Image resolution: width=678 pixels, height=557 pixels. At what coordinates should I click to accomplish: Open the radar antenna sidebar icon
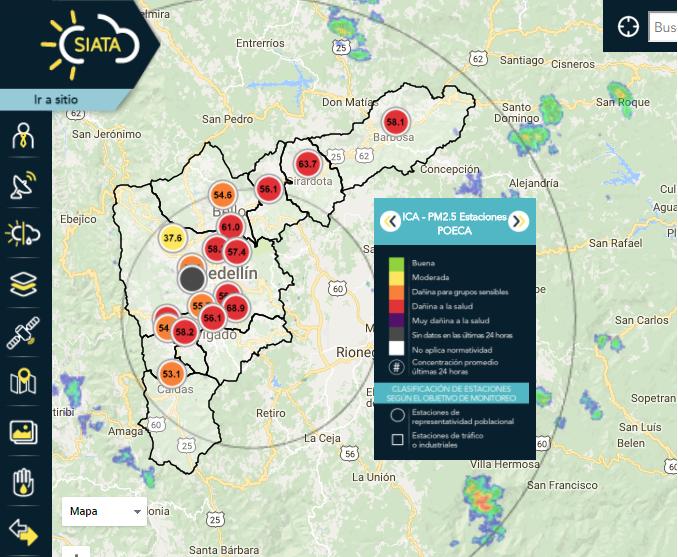23,185
